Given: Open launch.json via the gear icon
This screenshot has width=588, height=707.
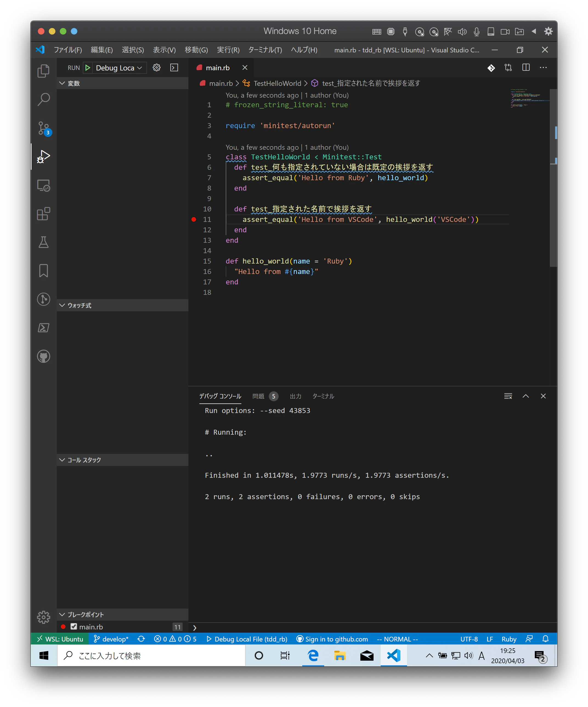Looking at the screenshot, I should pyautogui.click(x=157, y=68).
